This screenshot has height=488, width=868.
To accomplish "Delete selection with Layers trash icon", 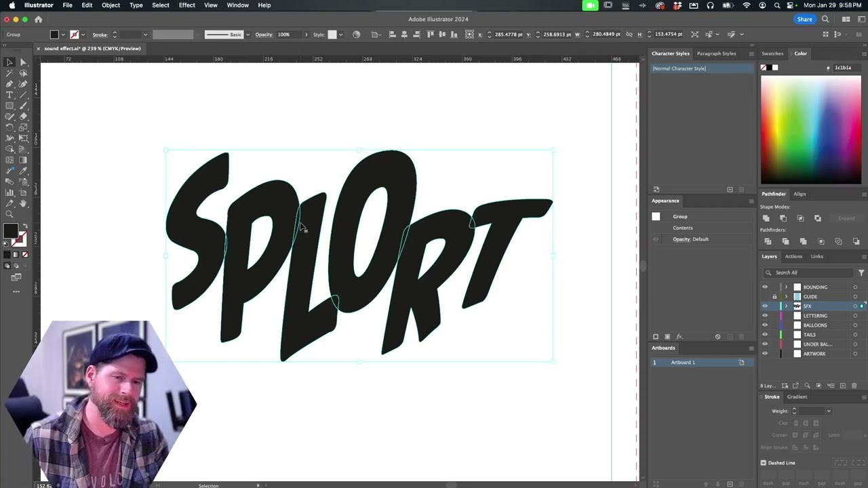I will (x=854, y=386).
